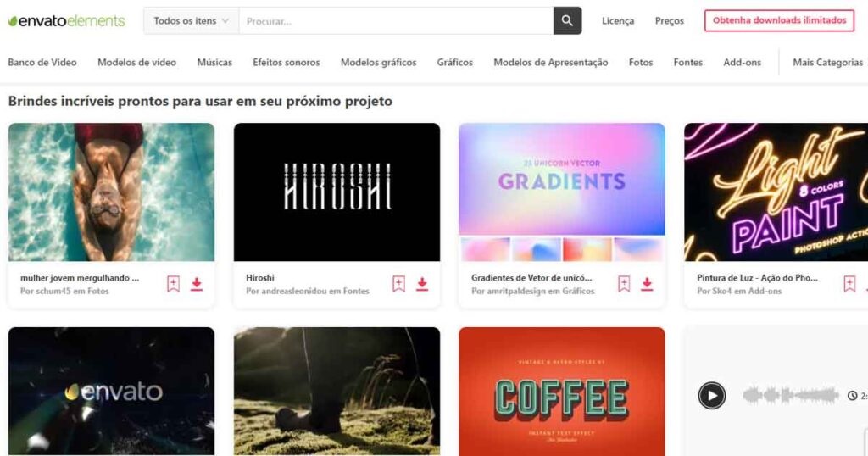This screenshot has height=456, width=868.
Task: Bookmark the mulher jovem mergulhando photo
Action: 173,284
